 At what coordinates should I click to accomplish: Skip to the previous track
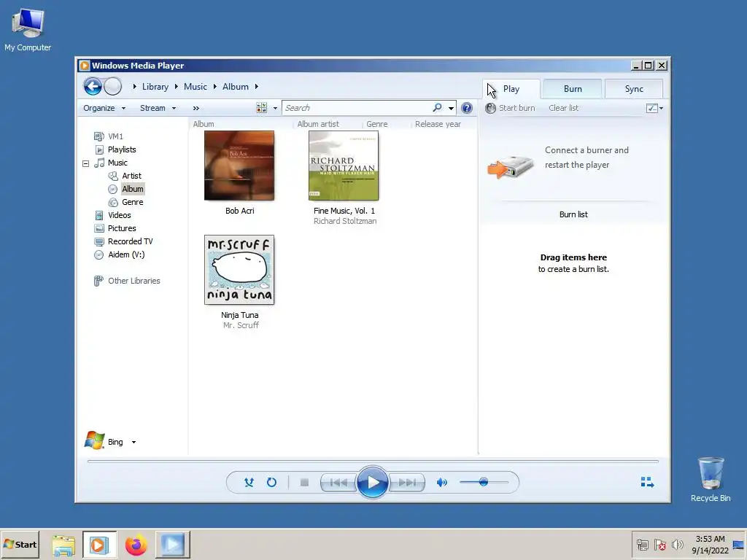(x=338, y=483)
